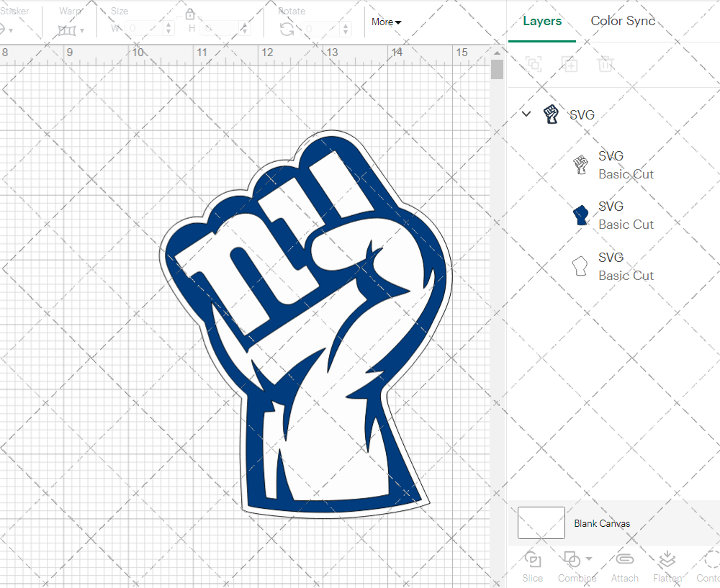
Task: Open the Warp tool dropdown
Action: [x=82, y=31]
